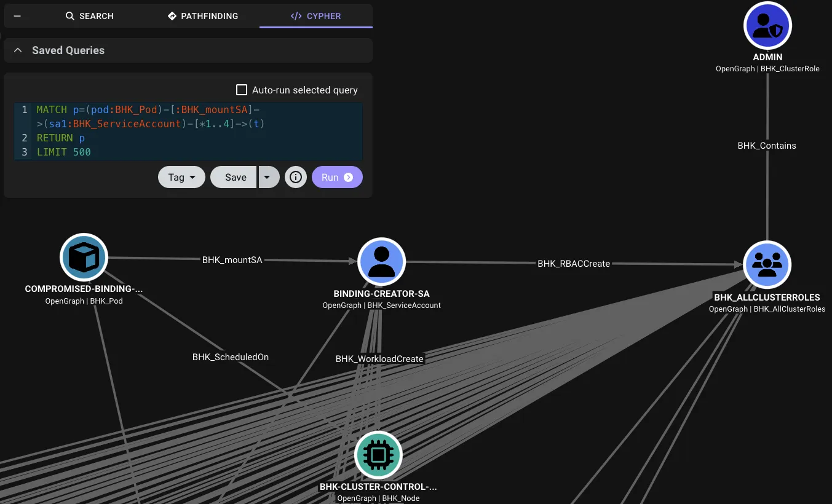Save the current Cypher query
This screenshot has height=504, width=832.
click(x=234, y=177)
